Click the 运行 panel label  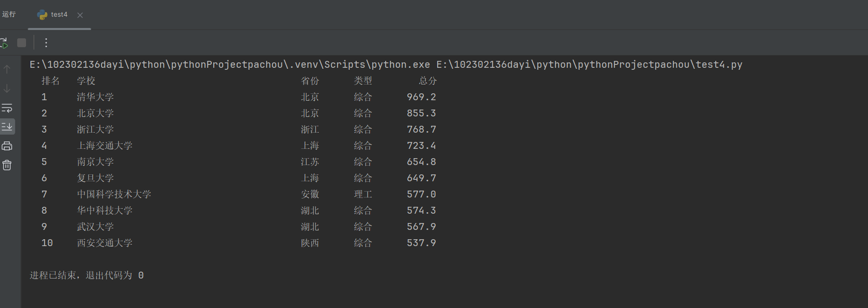coord(9,14)
